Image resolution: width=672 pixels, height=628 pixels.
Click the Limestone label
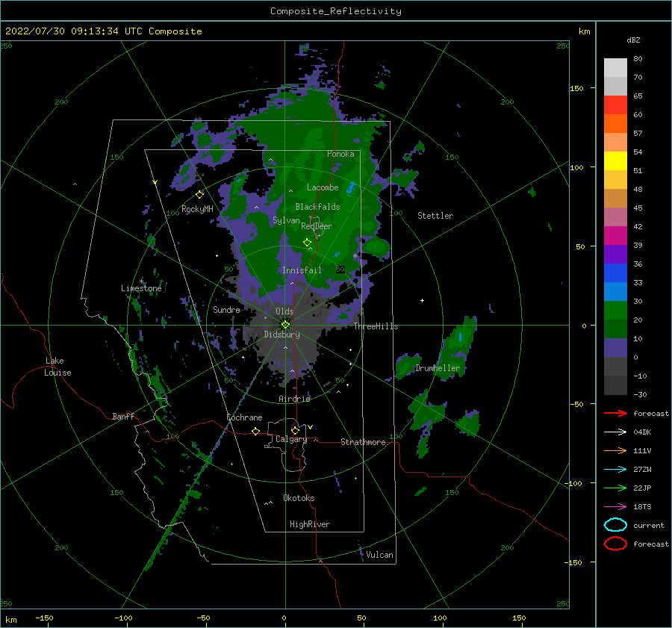[141, 288]
